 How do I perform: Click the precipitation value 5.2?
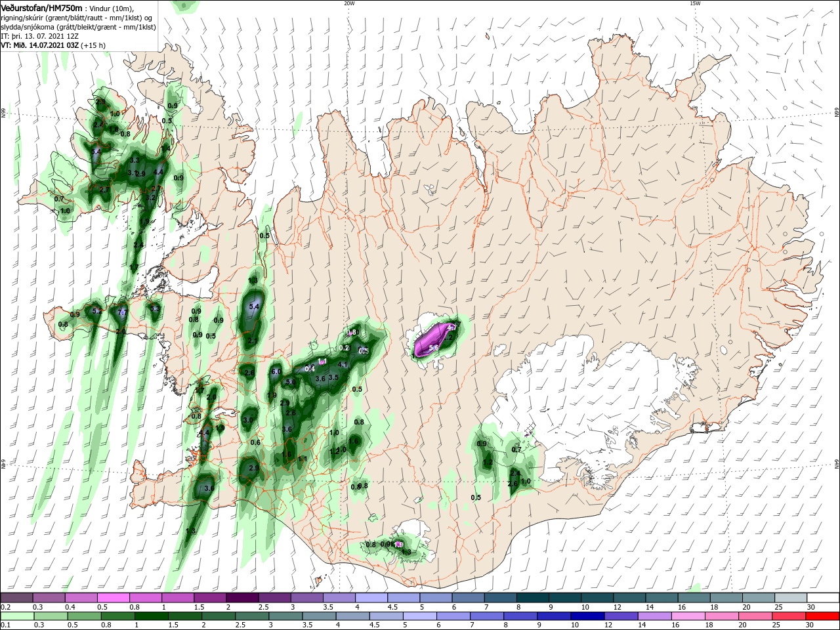pos(97,311)
